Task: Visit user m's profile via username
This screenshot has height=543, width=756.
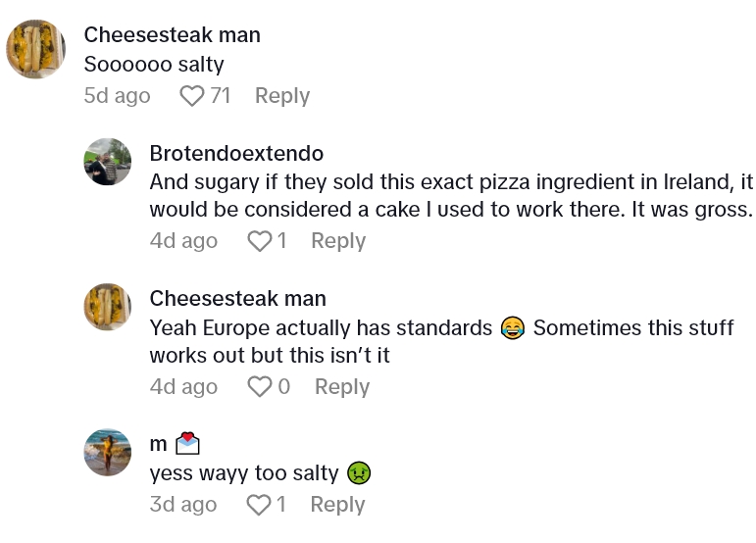Action: pos(158,444)
